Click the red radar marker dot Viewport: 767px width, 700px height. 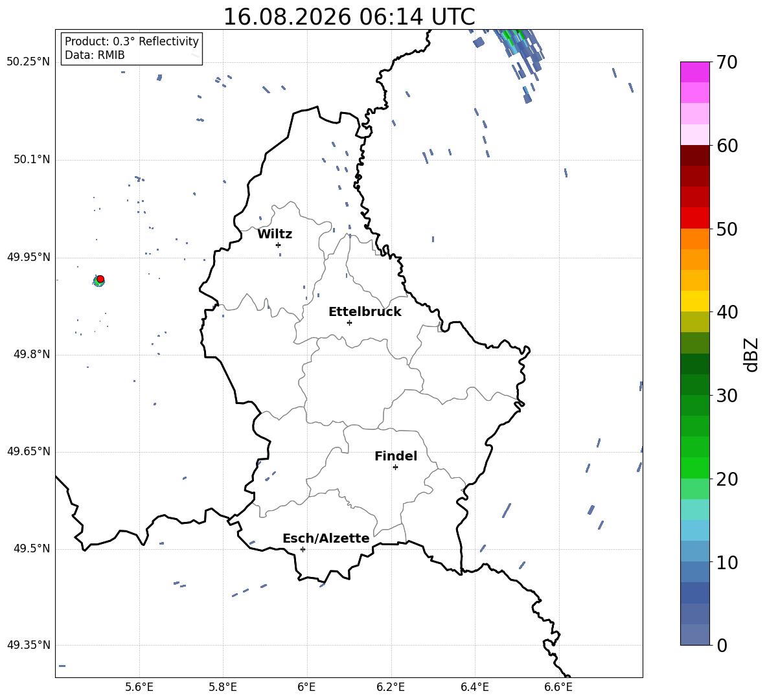click(100, 279)
